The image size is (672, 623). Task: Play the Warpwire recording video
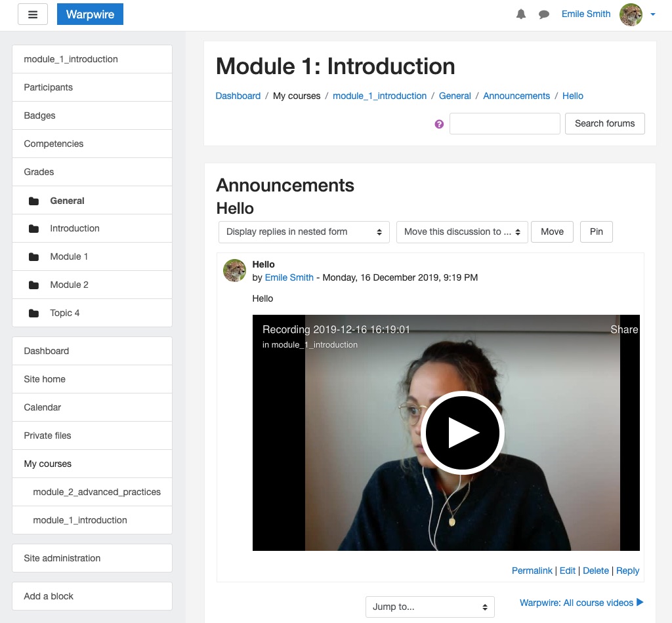(x=463, y=432)
